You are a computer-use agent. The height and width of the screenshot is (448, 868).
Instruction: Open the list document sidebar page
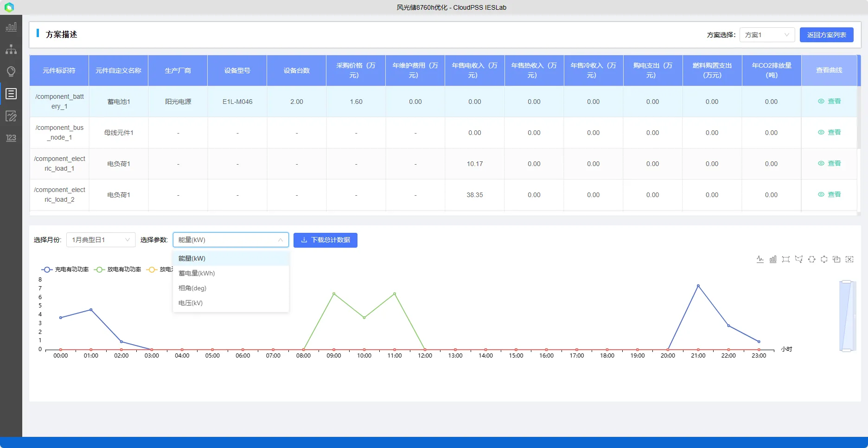(x=11, y=94)
